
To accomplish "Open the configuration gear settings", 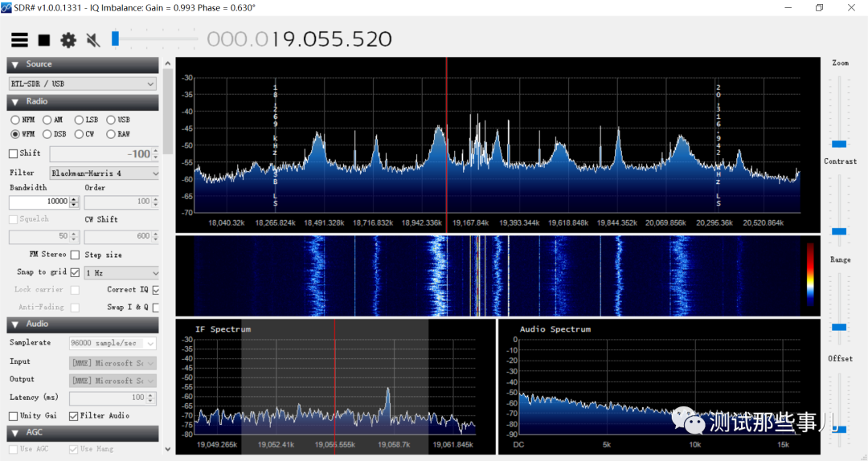I will click(x=68, y=40).
